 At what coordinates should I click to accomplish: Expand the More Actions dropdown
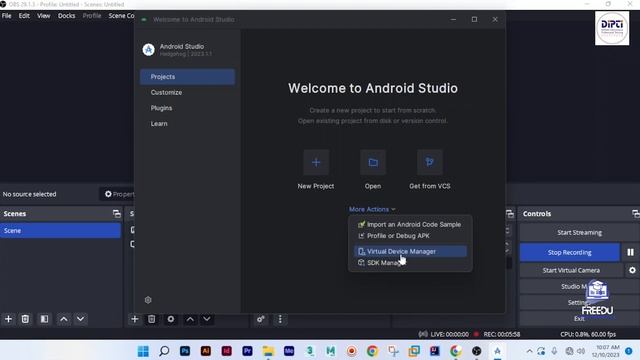click(x=372, y=209)
